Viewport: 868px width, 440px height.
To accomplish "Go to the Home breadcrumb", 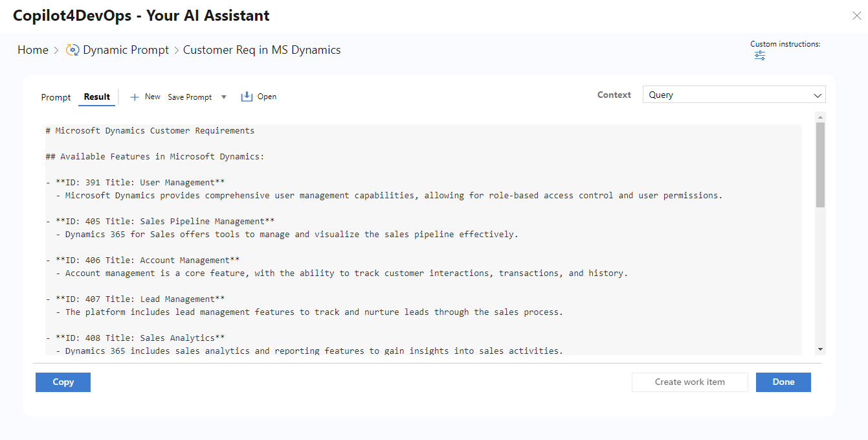I will pyautogui.click(x=33, y=50).
